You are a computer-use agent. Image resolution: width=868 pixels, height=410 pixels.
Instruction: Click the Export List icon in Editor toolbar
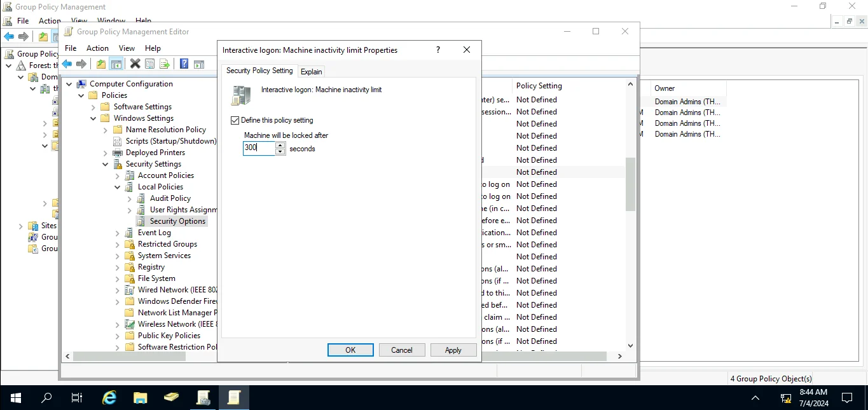[x=165, y=64]
